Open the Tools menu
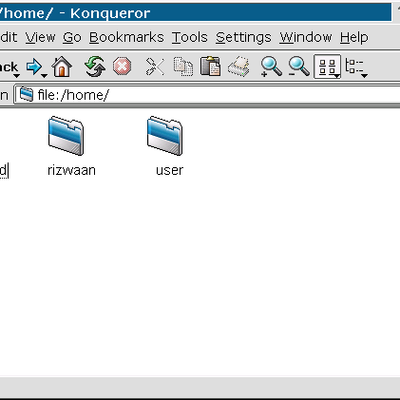Screen dimensions: 400x400 (190, 37)
